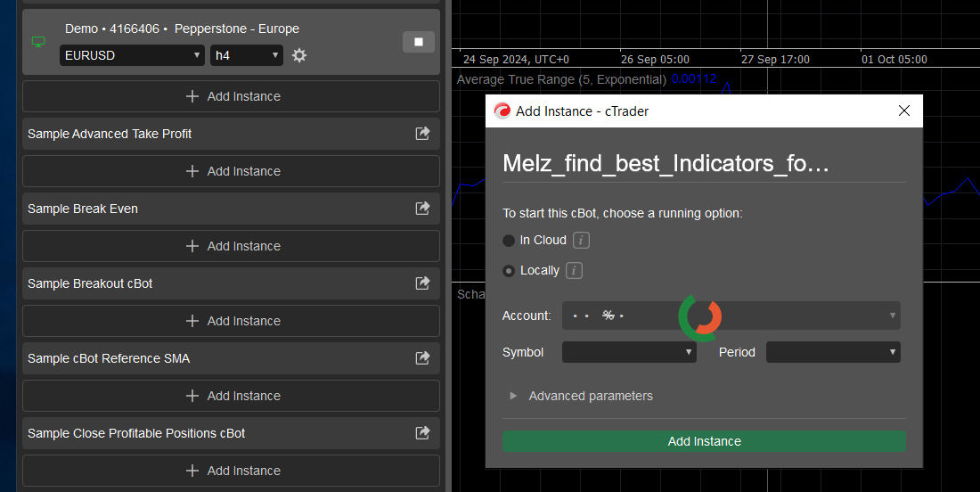Share the Sample Break Even cBot
The height and width of the screenshot is (492, 980).
[x=422, y=209]
